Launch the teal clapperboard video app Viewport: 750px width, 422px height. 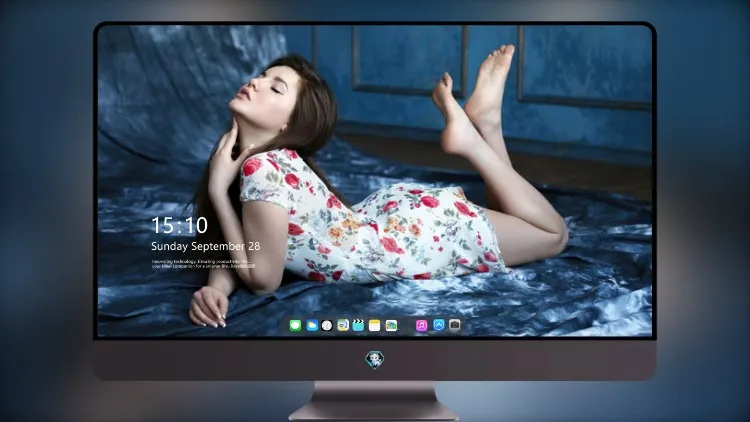tap(359, 326)
